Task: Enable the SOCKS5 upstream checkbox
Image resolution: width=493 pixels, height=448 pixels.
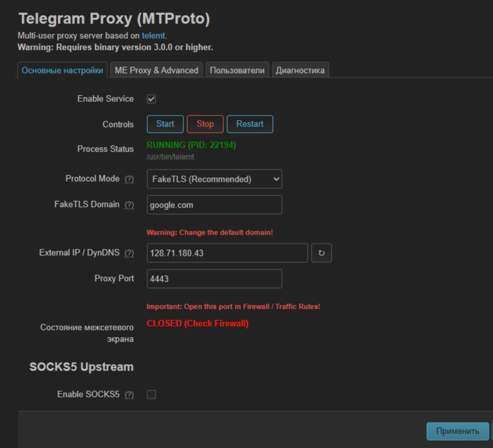Action: [x=151, y=395]
